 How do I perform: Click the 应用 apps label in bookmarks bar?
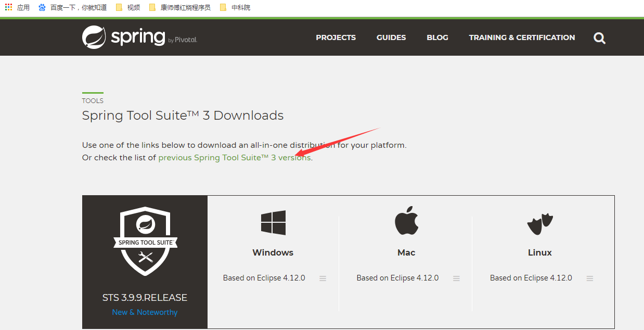coord(23,7)
